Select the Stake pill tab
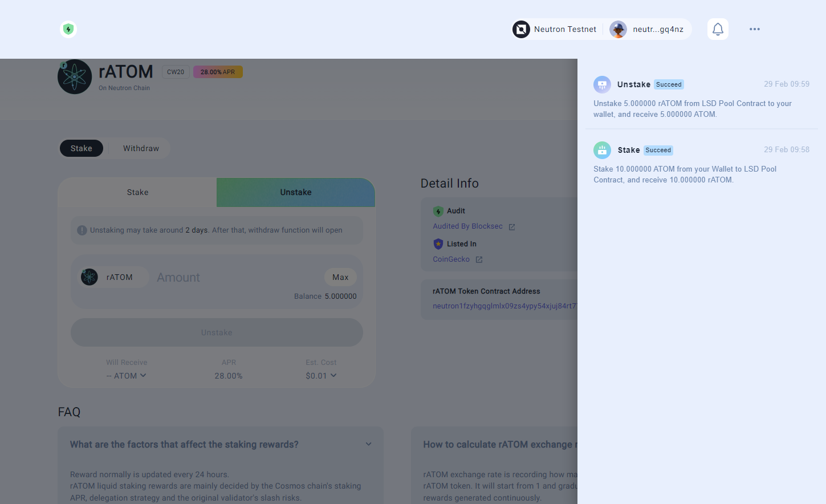The image size is (826, 504). point(82,148)
